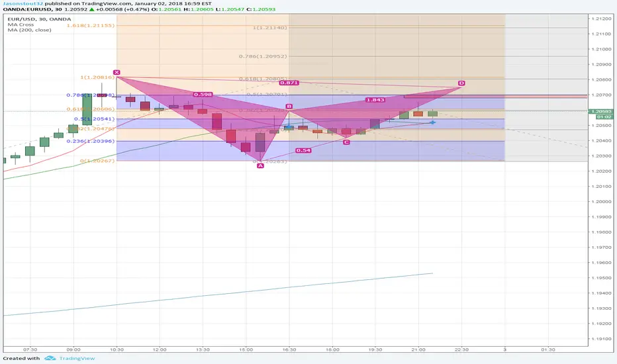Select the D point label of the pattern
The image size is (617, 364).
[x=461, y=83]
